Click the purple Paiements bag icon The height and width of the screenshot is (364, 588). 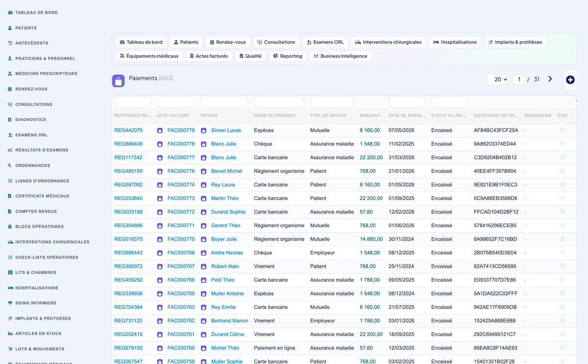pos(118,81)
